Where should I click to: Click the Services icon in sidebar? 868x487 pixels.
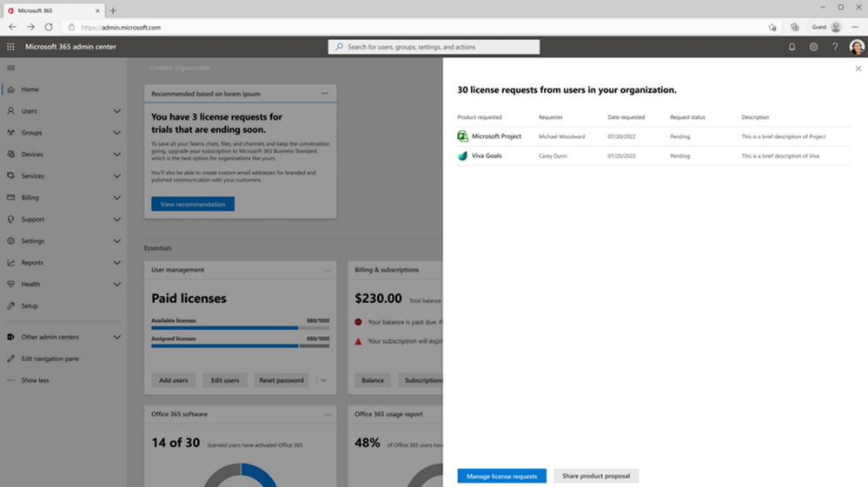coord(10,175)
